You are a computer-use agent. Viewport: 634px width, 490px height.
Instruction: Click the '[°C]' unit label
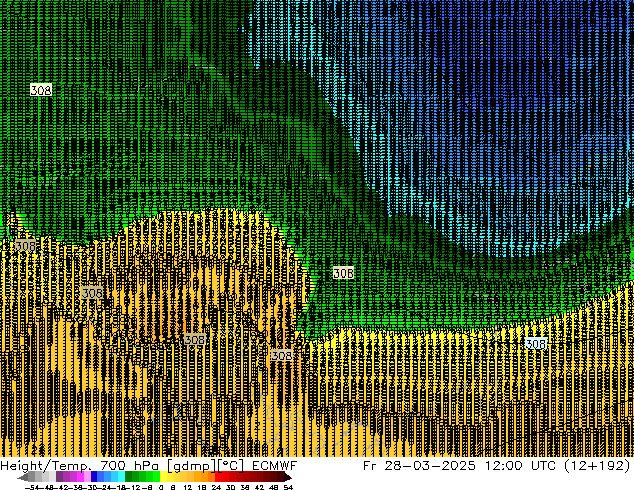tap(231, 466)
